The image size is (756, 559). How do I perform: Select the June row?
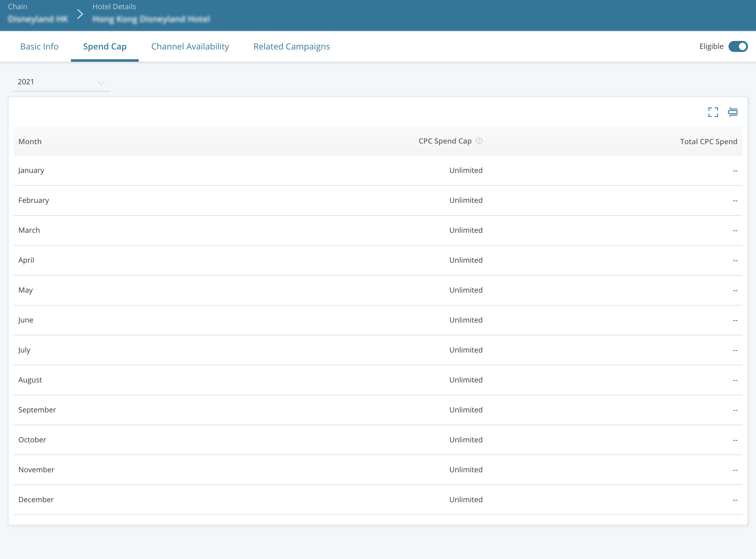(x=26, y=320)
